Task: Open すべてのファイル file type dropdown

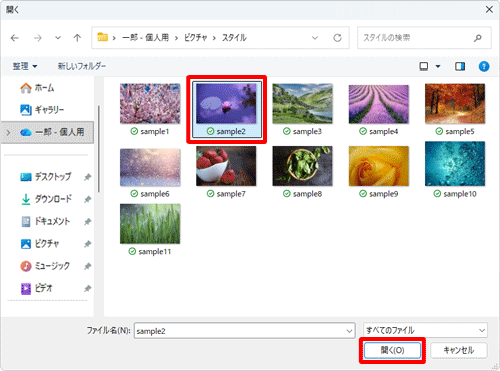Action: [426, 330]
